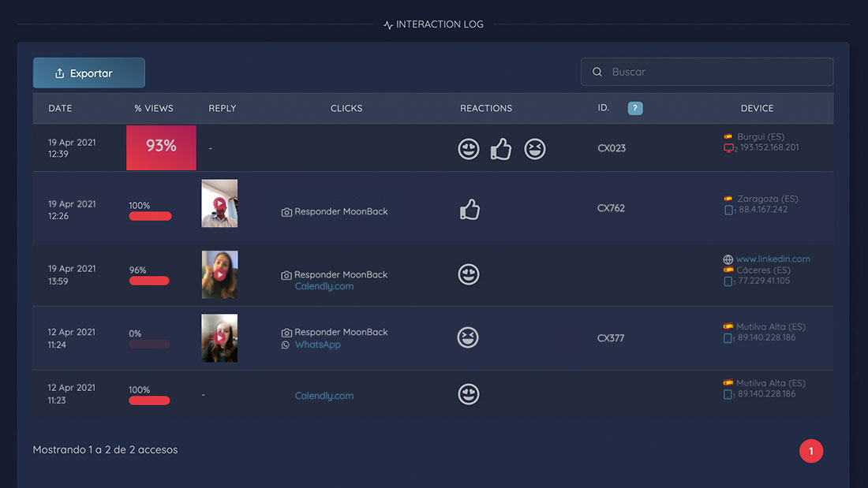Click the magnifier icon in search box

597,72
